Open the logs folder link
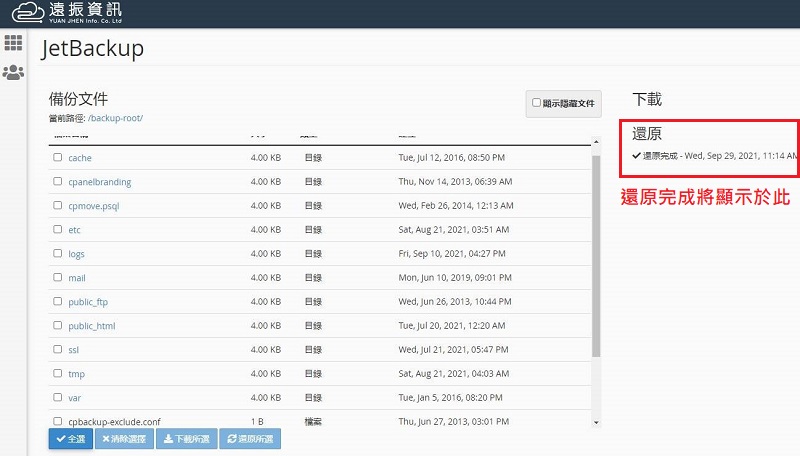This screenshot has width=800, height=456. (x=77, y=254)
